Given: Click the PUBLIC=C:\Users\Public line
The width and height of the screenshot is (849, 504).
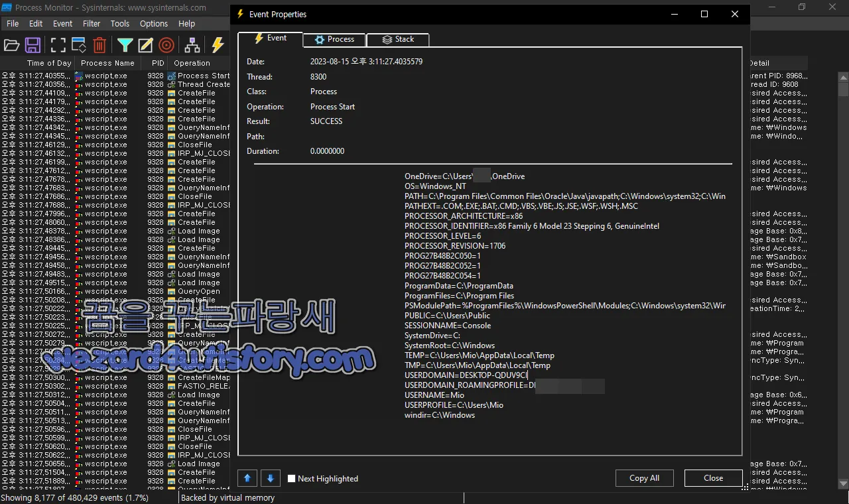Looking at the screenshot, I should (x=448, y=316).
